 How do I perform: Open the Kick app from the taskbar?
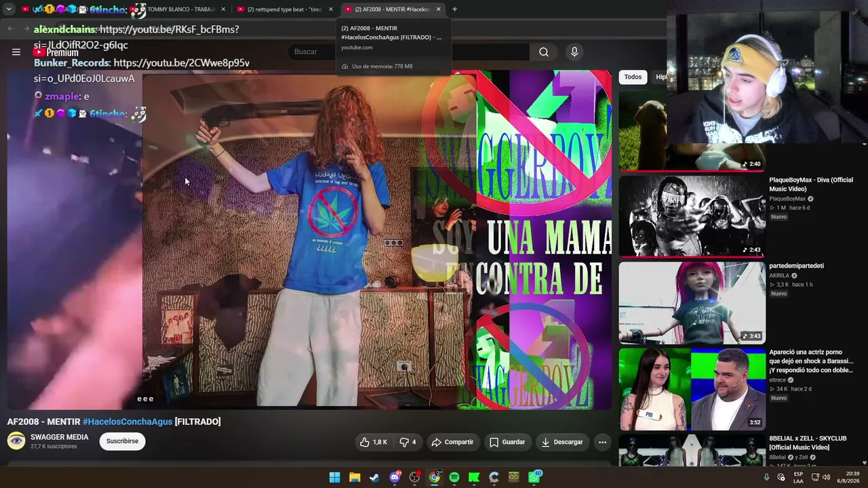tap(474, 477)
